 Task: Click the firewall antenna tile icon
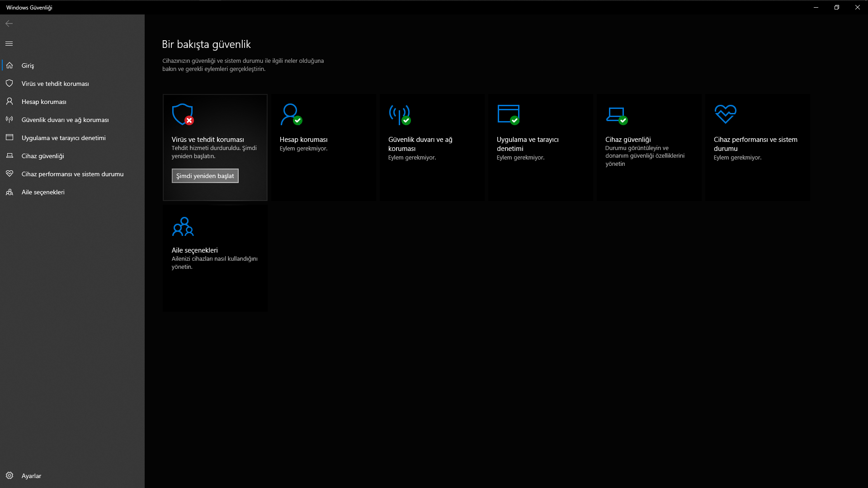click(400, 115)
